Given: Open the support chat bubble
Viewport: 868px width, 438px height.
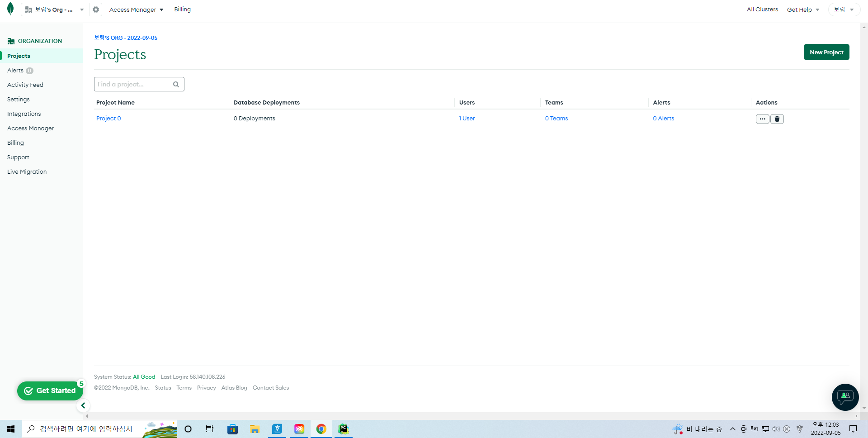Looking at the screenshot, I should pos(845,397).
